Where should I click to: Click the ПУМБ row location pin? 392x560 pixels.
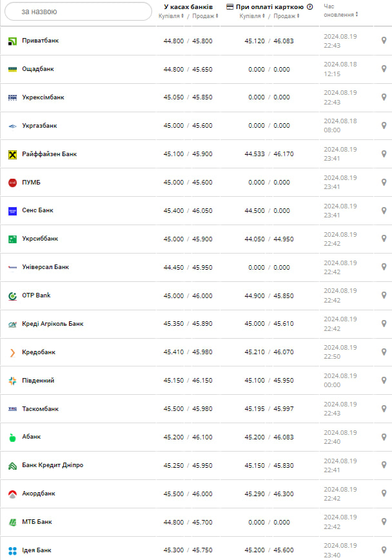pyautogui.click(x=384, y=183)
